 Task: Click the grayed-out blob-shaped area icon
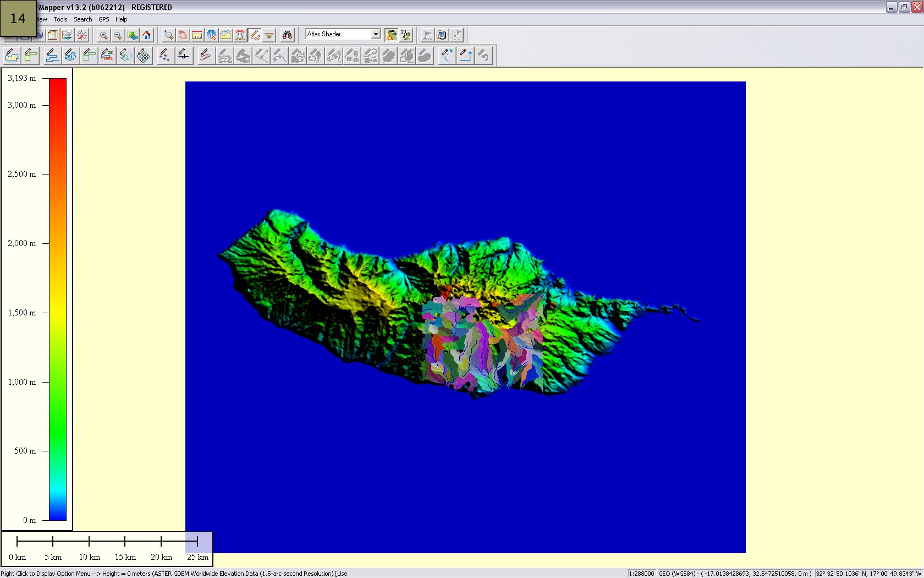[425, 56]
